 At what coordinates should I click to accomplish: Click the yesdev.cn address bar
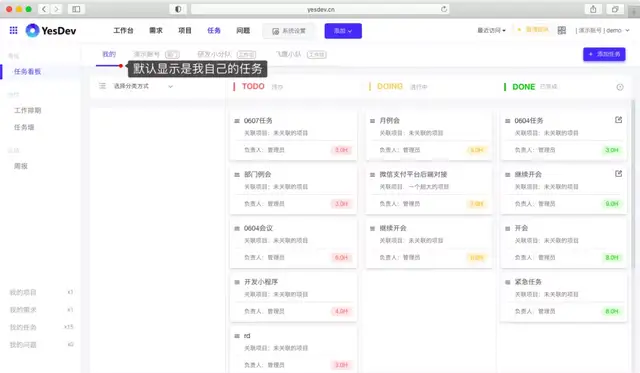point(320,9)
